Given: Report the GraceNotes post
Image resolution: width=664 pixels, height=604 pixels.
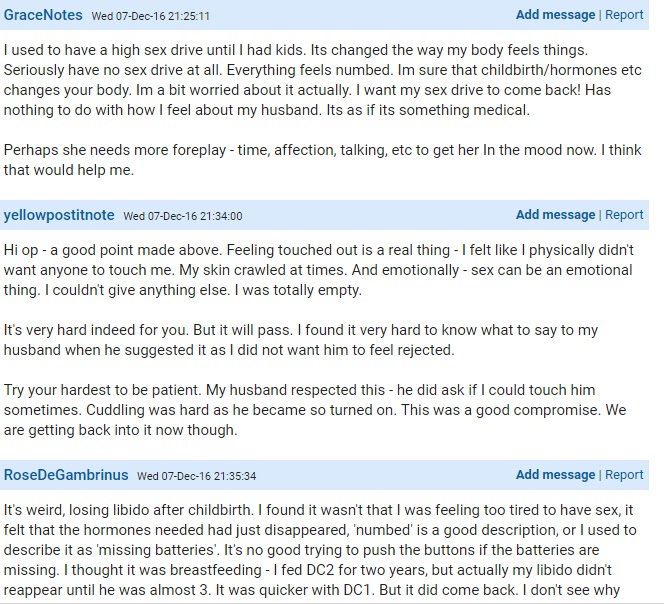Looking at the screenshot, I should [x=624, y=15].
